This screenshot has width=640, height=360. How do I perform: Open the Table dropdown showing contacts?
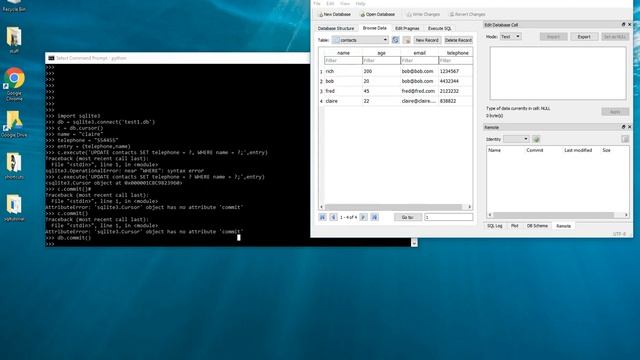point(360,40)
